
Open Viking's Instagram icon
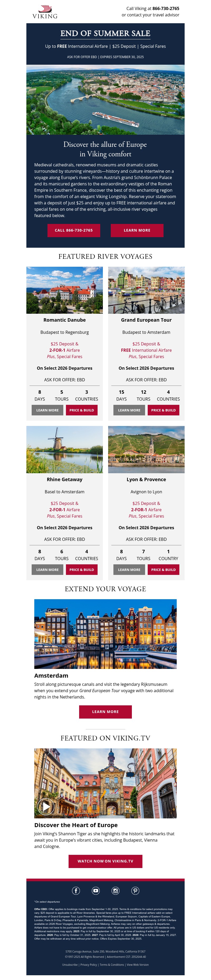pos(116,890)
